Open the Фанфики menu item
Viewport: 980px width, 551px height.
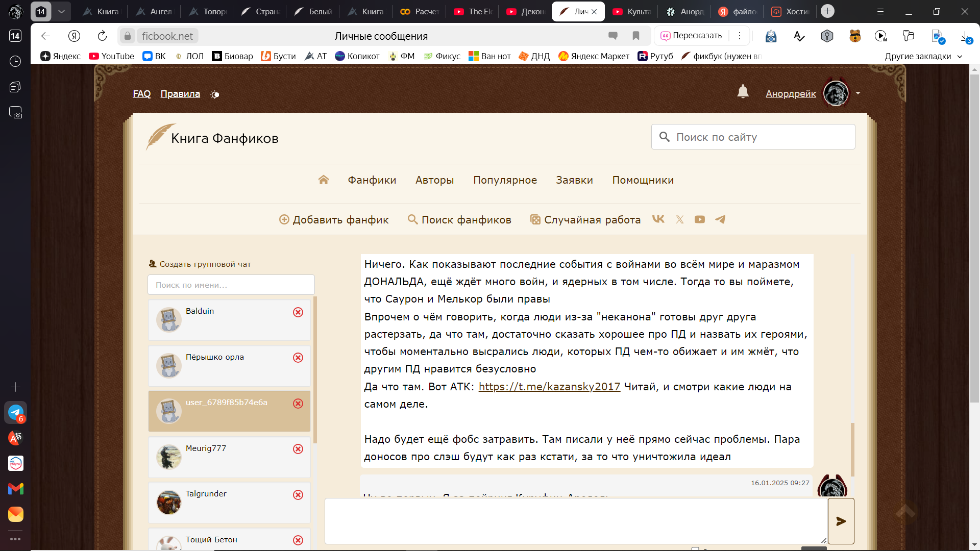[372, 180]
